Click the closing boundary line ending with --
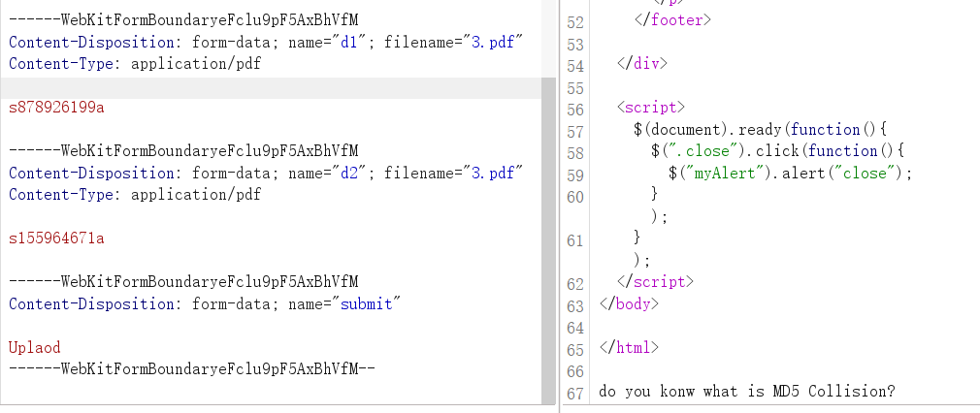Viewport: 980px width, 413px height. point(192,368)
